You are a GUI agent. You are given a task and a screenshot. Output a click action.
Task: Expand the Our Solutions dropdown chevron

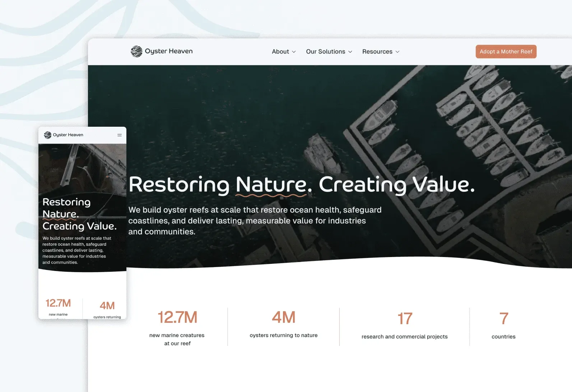point(350,52)
